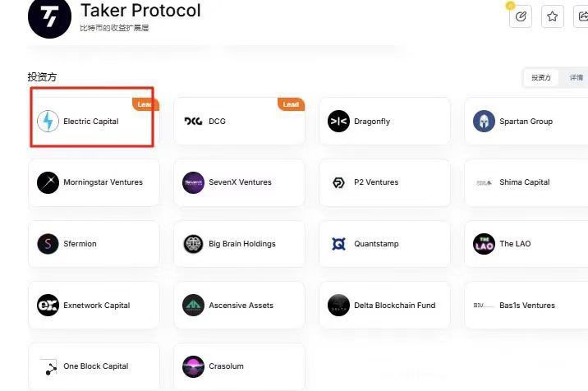Image resolution: width=588 pixels, height=391 pixels.
Task: Click the DCG logo icon
Action: 193,122
